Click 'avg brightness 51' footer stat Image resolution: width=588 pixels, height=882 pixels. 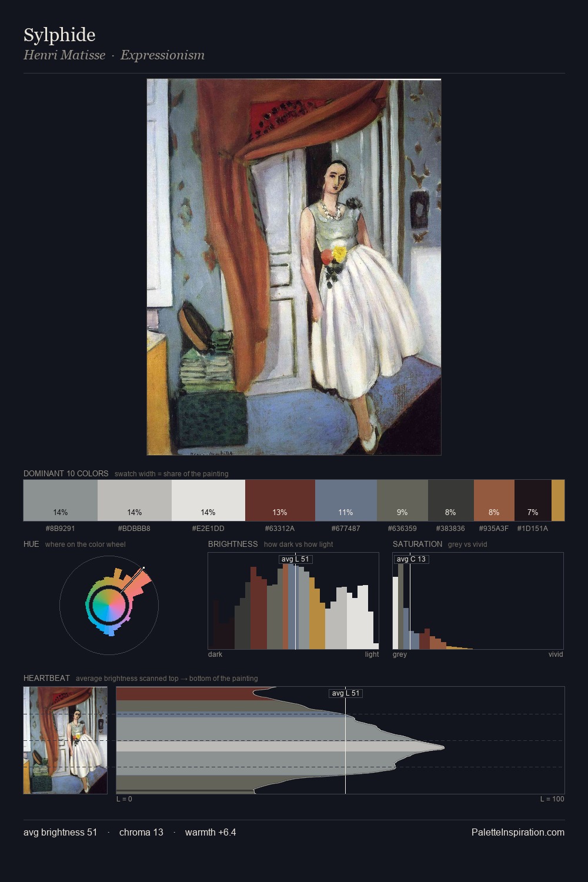coord(61,832)
